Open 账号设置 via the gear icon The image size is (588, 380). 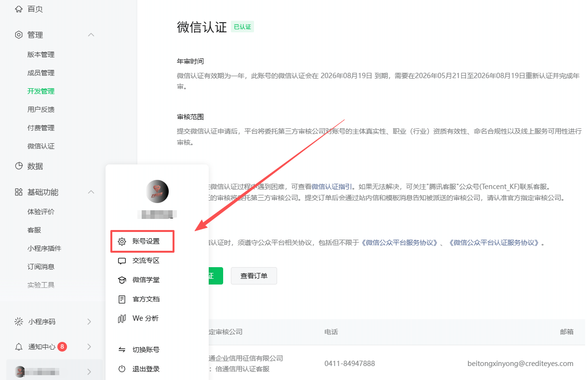[x=122, y=241]
